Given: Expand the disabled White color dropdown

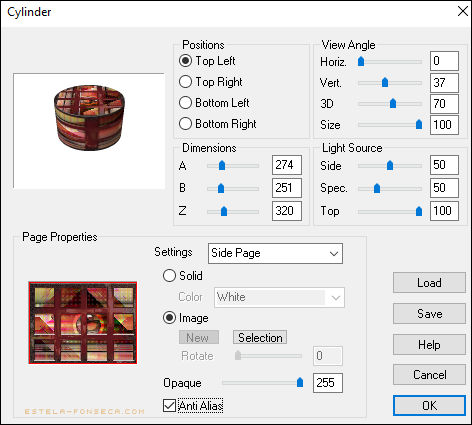Looking at the screenshot, I should 279,297.
